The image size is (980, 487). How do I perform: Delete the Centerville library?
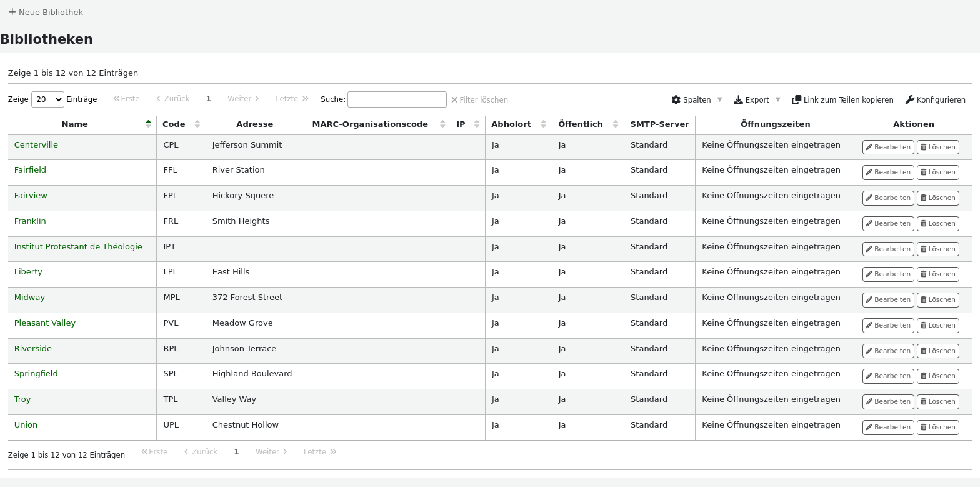937,147
